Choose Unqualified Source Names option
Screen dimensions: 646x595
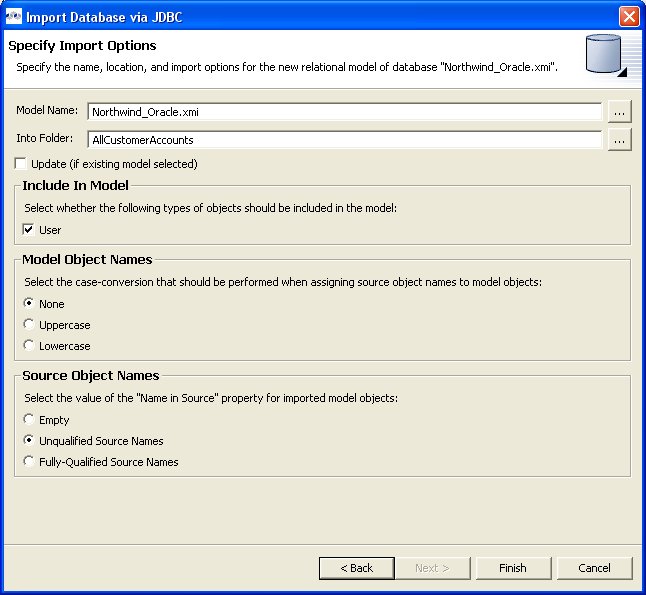pos(29,441)
